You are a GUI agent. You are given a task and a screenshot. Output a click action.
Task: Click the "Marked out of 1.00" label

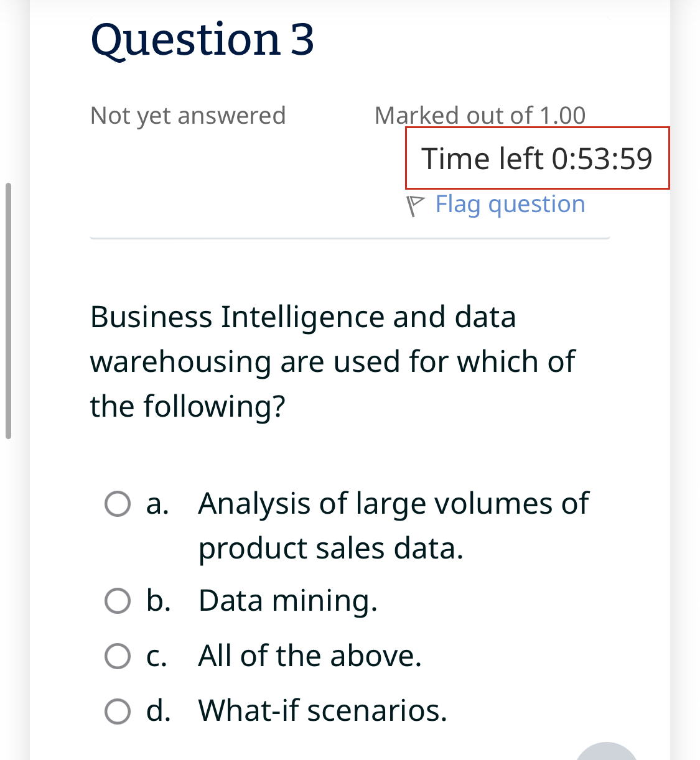point(480,115)
